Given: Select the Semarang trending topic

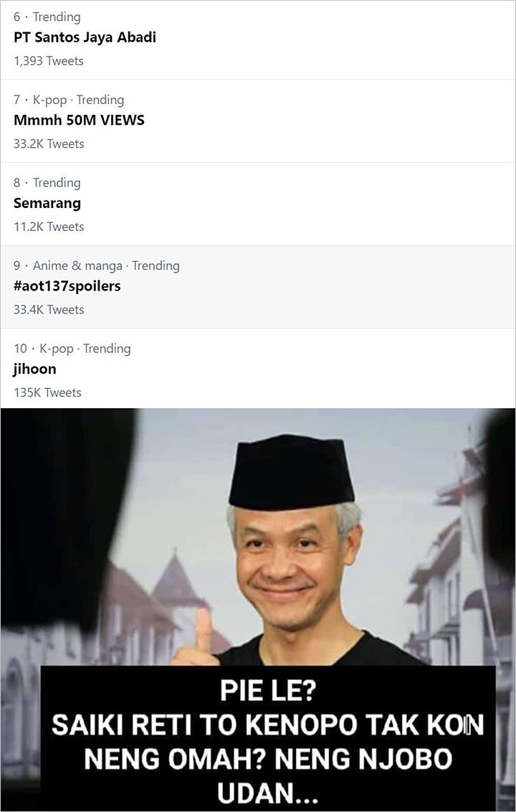Looking at the screenshot, I should 47,204.
